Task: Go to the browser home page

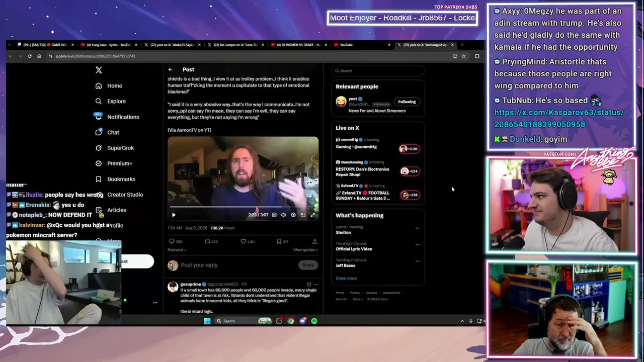Action: (x=39, y=56)
